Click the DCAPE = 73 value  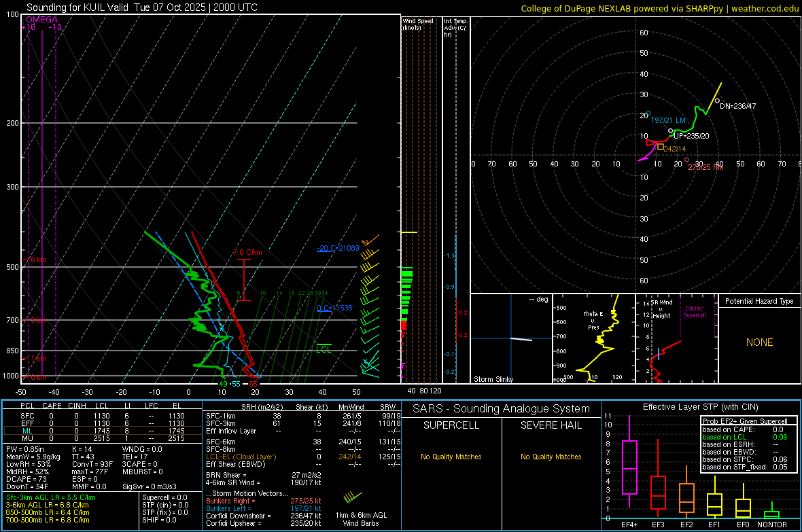click(x=26, y=479)
